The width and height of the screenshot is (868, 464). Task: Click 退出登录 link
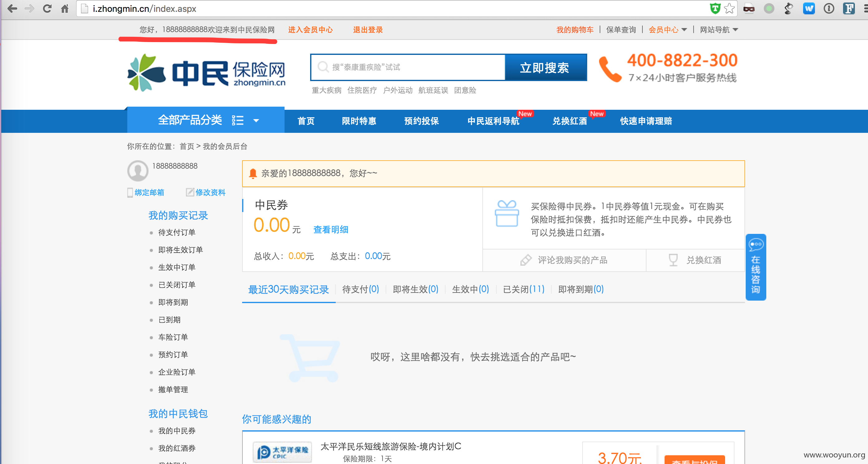tap(368, 30)
